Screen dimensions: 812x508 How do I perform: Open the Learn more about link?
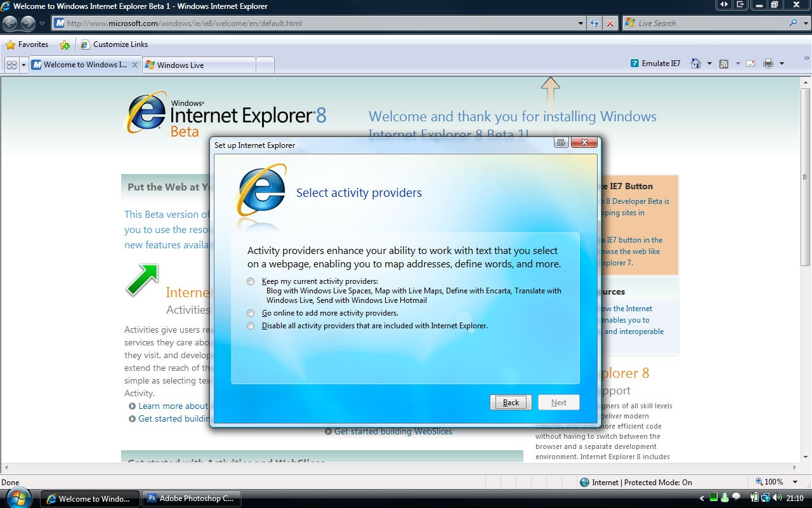(x=173, y=406)
